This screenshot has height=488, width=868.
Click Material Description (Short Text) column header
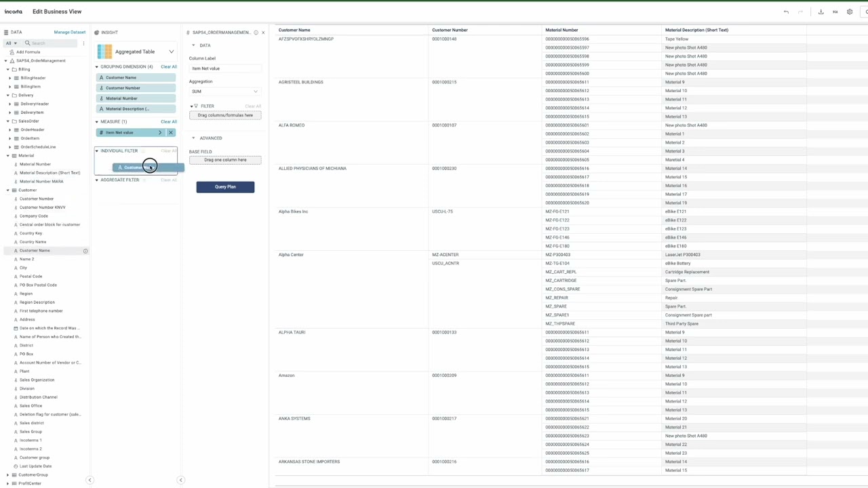(x=696, y=30)
